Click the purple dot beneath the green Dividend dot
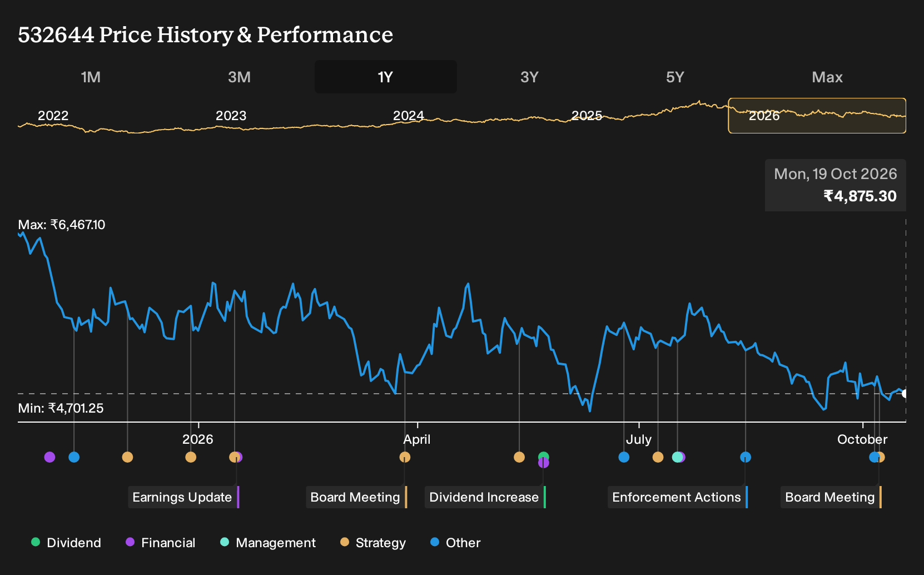Viewport: 924px width, 575px height. (x=544, y=463)
